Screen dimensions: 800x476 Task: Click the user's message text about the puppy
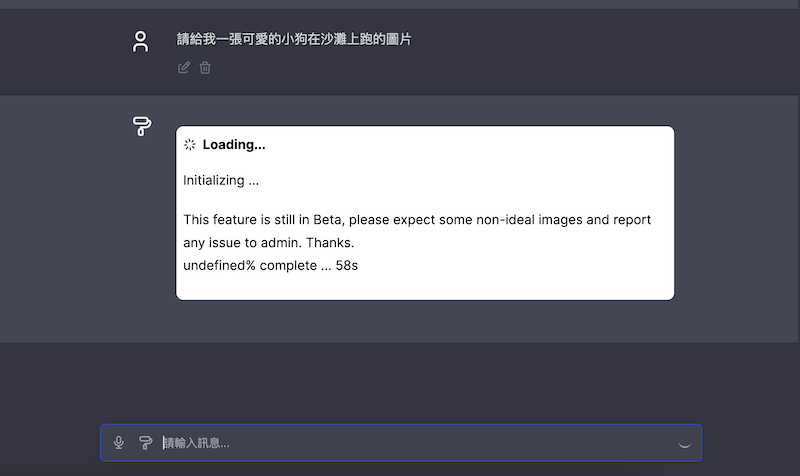294,40
